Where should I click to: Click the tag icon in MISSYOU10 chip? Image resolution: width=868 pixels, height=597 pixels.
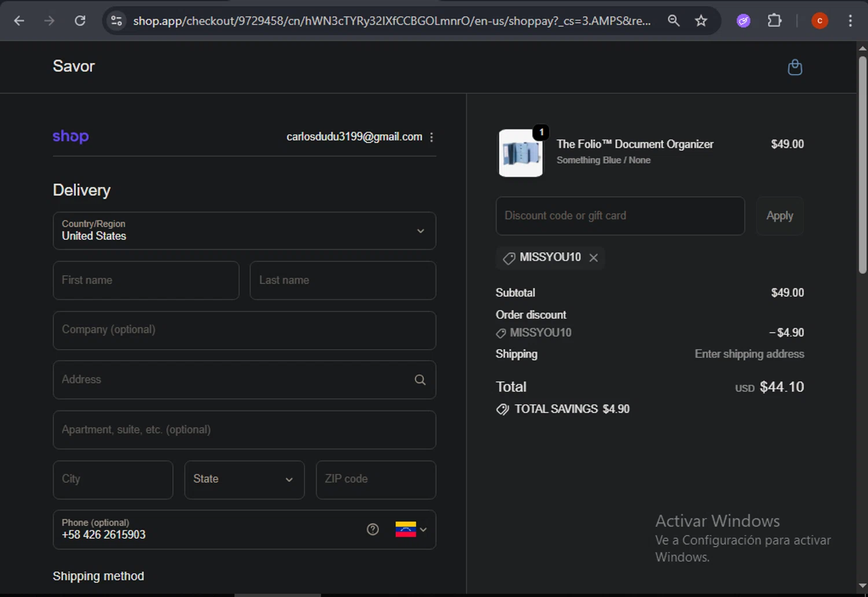tap(509, 258)
